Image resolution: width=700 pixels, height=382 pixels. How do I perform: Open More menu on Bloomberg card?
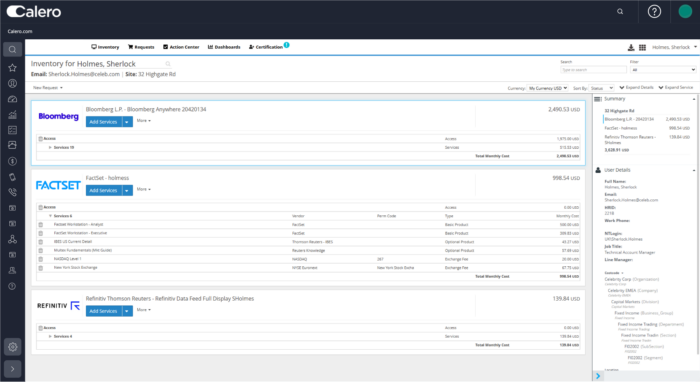click(x=144, y=120)
